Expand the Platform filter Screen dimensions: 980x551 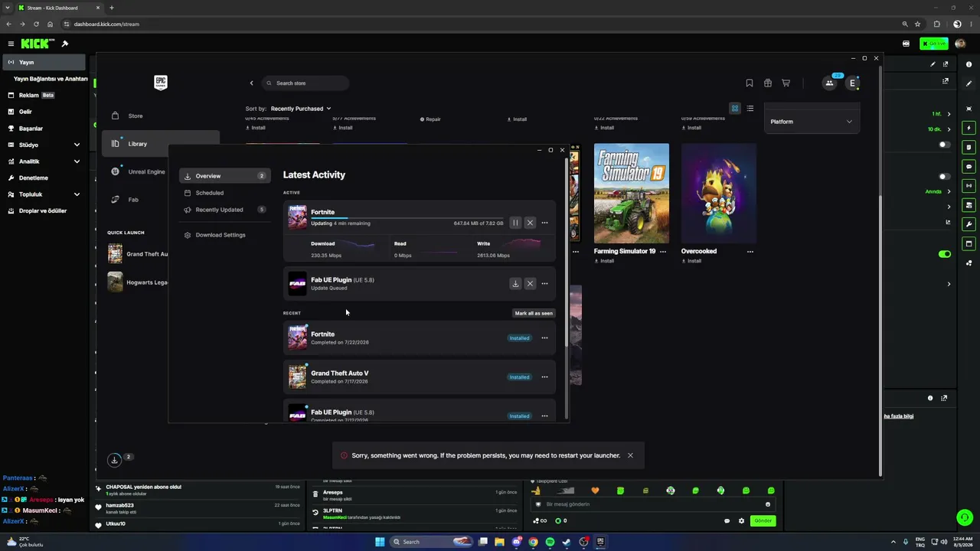point(812,122)
